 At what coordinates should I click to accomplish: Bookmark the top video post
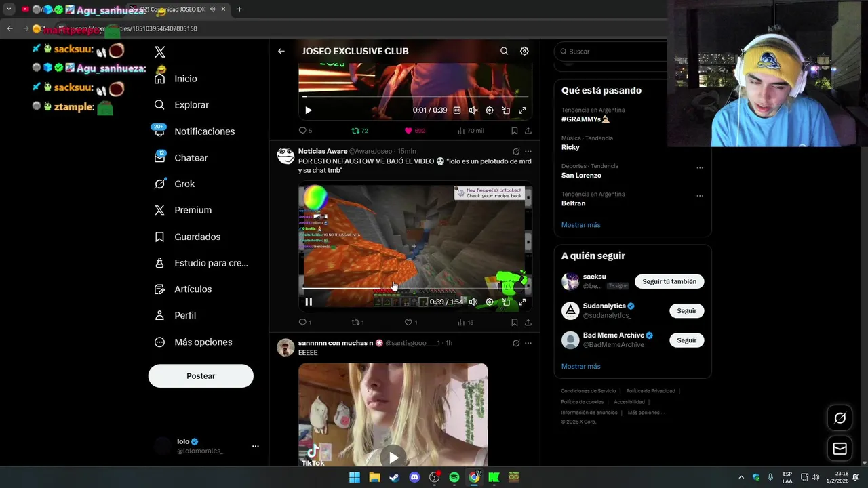click(514, 131)
